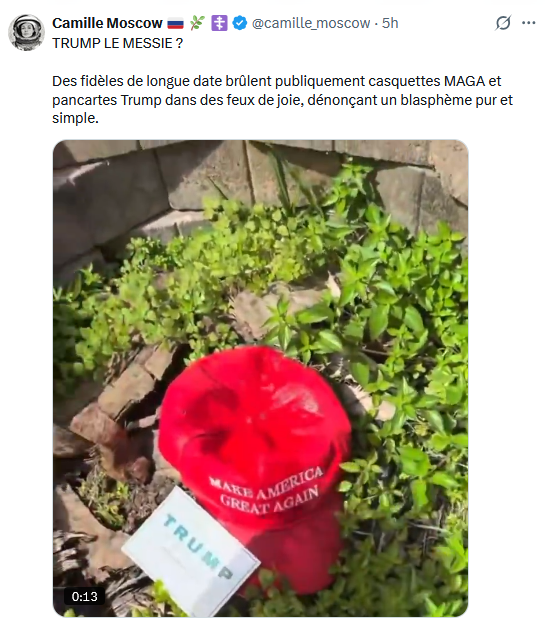Click the purple Orthodox cross emoji

[x=219, y=23]
